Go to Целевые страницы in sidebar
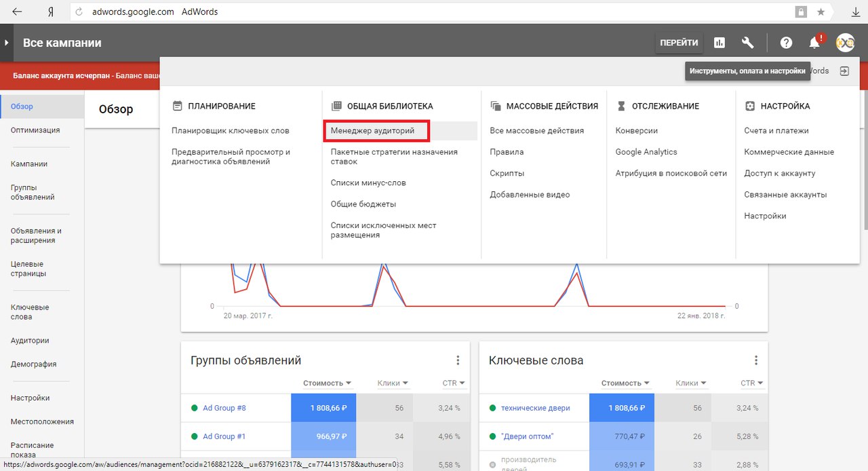 28,269
